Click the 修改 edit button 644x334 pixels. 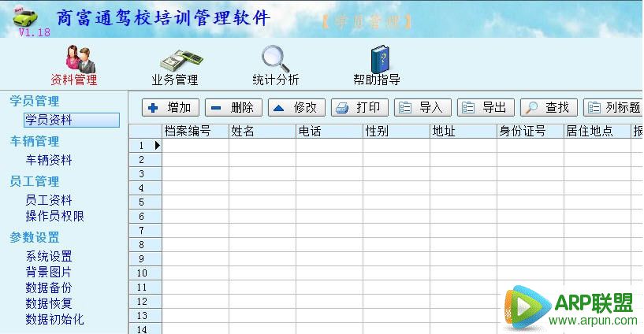(296, 107)
